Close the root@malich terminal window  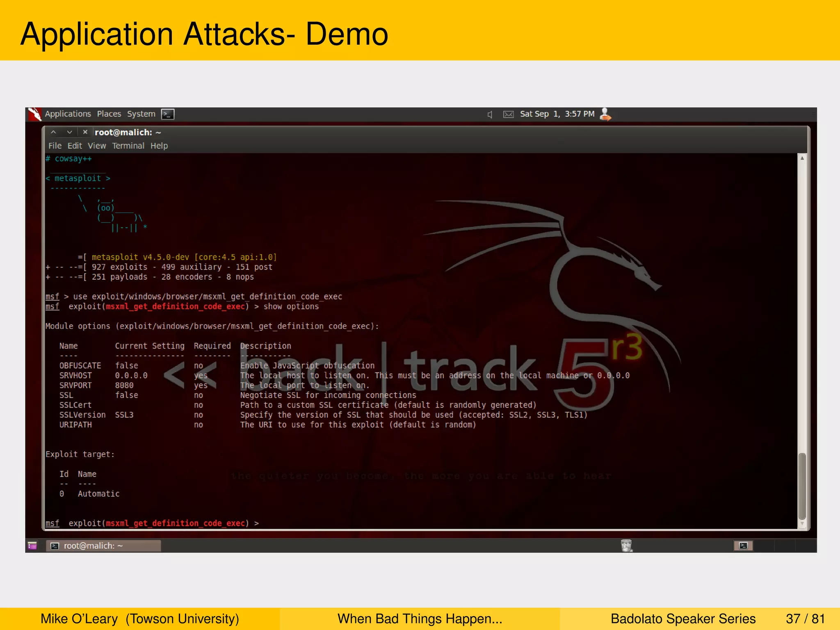tap(85, 132)
